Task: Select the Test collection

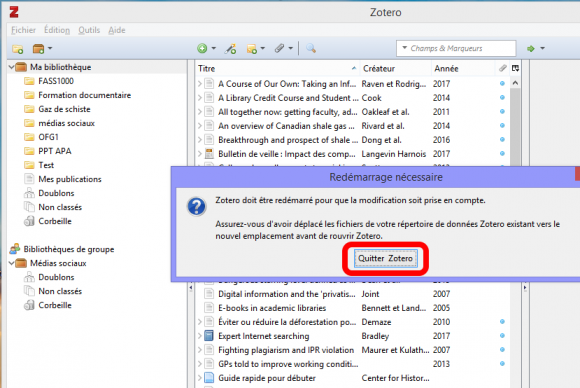Action: coord(46,165)
